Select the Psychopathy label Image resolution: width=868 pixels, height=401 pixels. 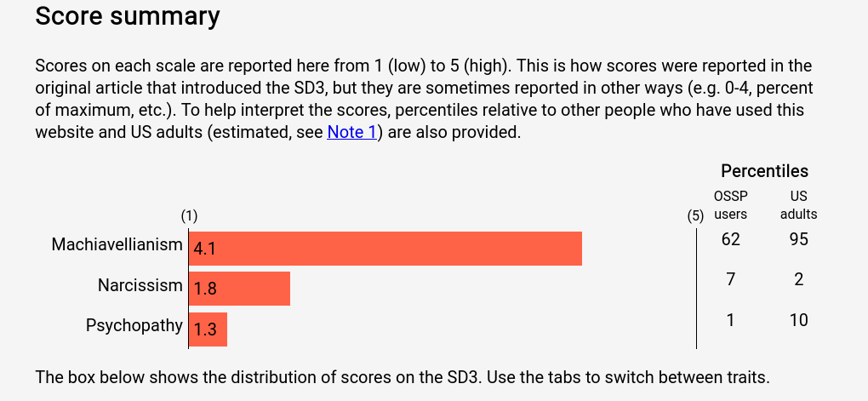click(x=134, y=326)
